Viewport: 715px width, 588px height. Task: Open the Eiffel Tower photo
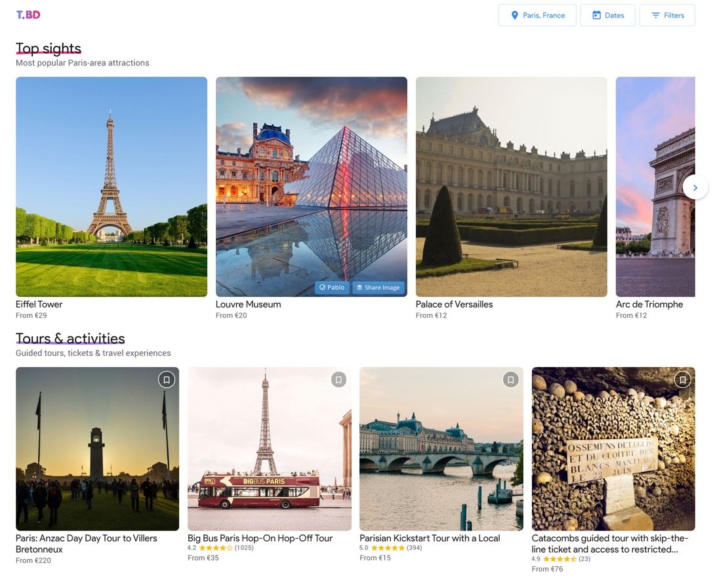(x=112, y=186)
